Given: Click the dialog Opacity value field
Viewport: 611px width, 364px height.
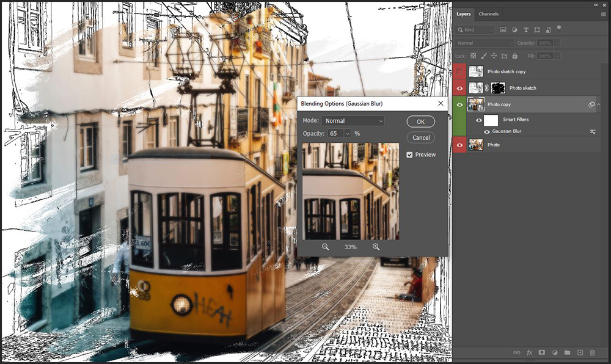Looking at the screenshot, I should (x=335, y=134).
